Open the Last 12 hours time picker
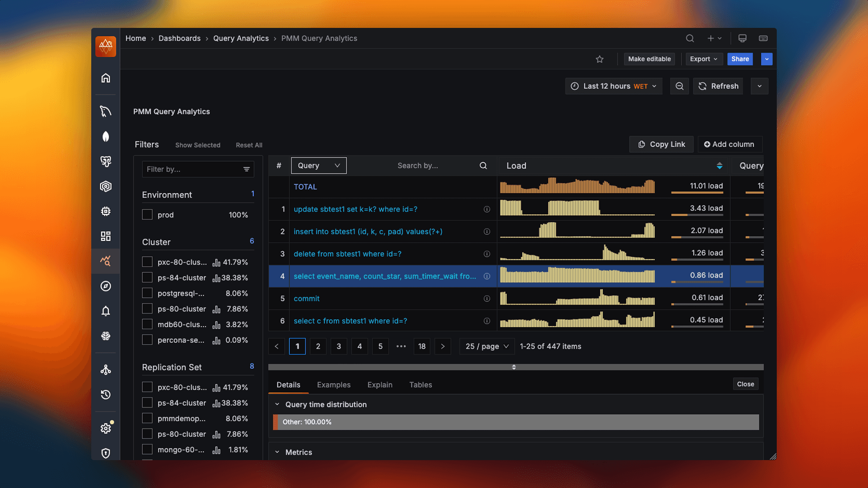The width and height of the screenshot is (868, 488). pyautogui.click(x=614, y=86)
